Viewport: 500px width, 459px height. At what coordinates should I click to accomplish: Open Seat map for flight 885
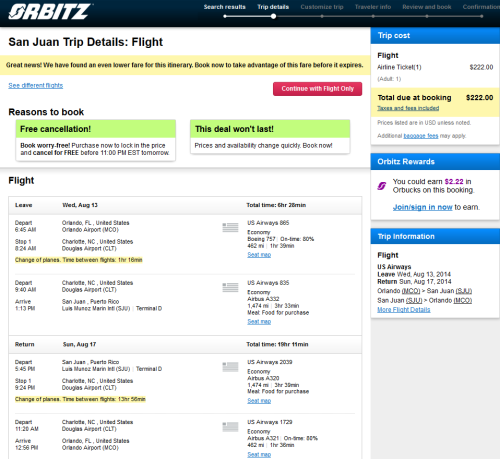tap(259, 255)
